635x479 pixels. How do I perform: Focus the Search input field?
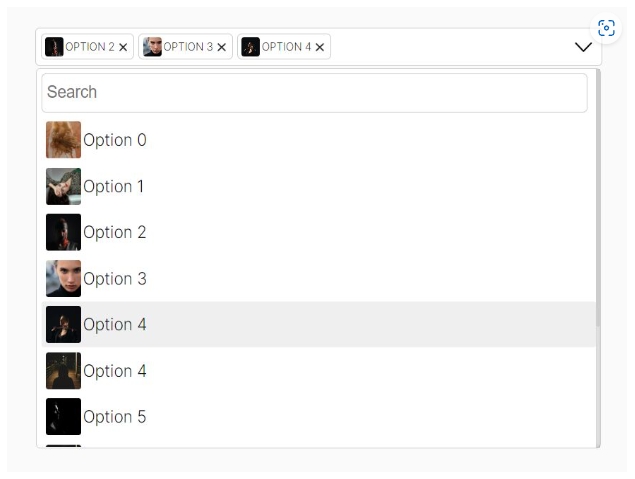coord(314,93)
